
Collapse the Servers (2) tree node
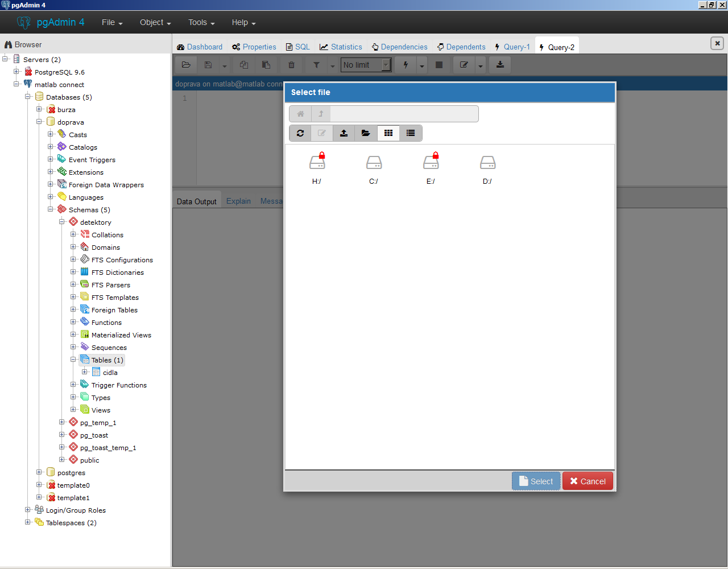click(5, 59)
